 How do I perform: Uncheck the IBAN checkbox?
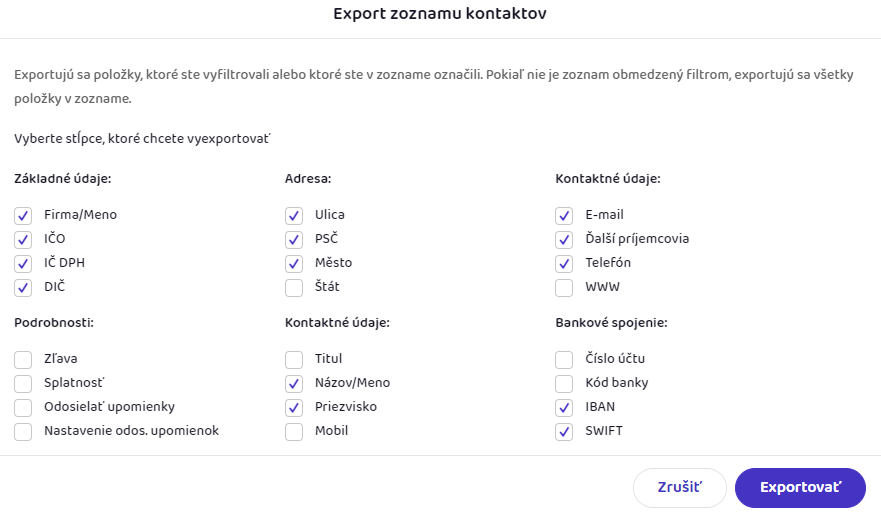(x=565, y=407)
